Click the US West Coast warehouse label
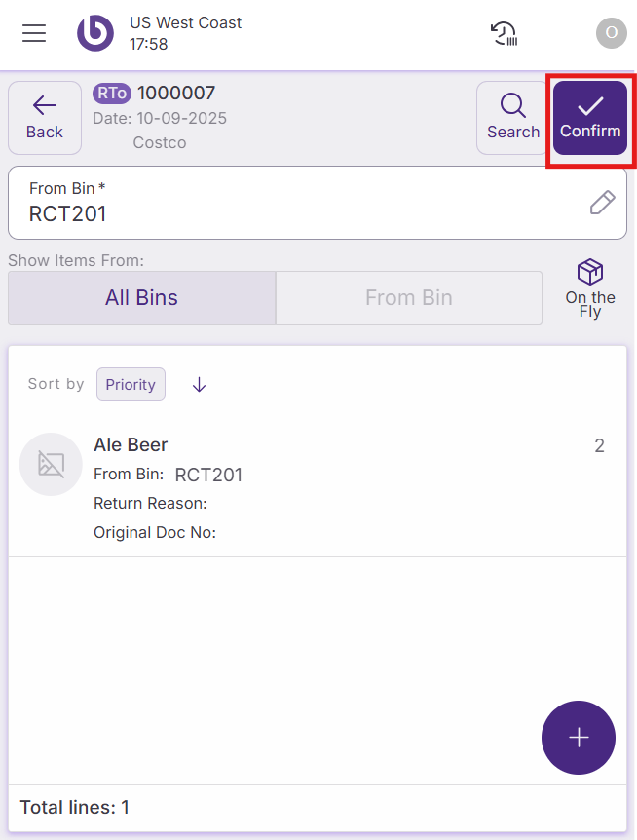The width and height of the screenshot is (637, 840). [x=185, y=22]
